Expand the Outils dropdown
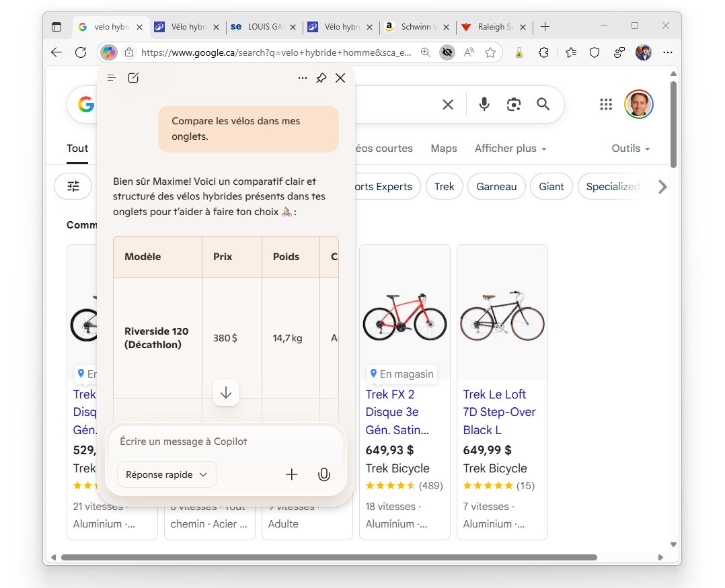 coord(631,149)
